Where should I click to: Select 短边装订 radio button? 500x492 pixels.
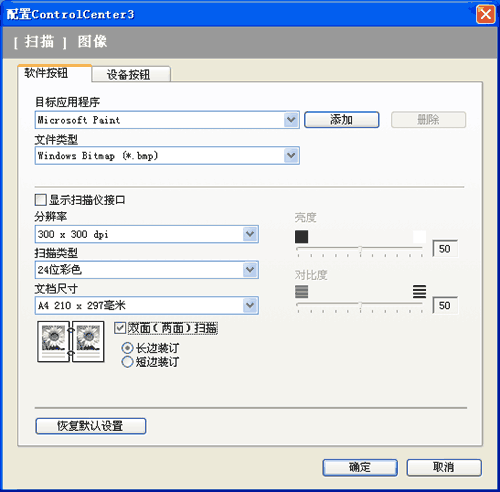coord(127,362)
